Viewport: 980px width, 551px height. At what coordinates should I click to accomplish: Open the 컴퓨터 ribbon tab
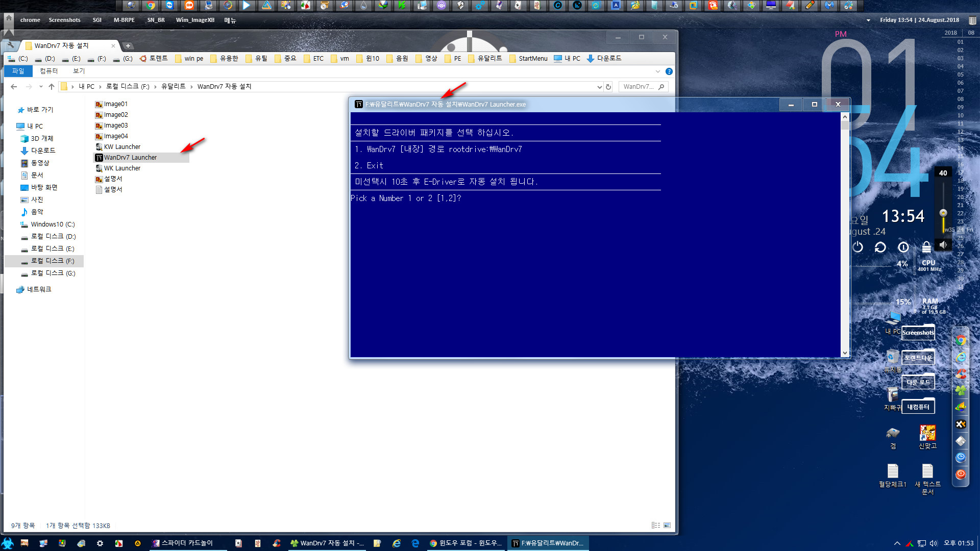point(48,71)
